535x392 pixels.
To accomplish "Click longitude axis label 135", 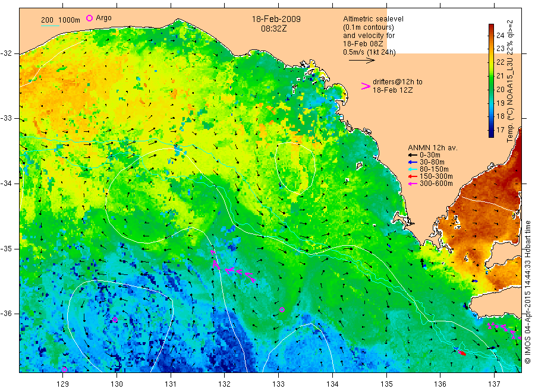I will click(386, 384).
